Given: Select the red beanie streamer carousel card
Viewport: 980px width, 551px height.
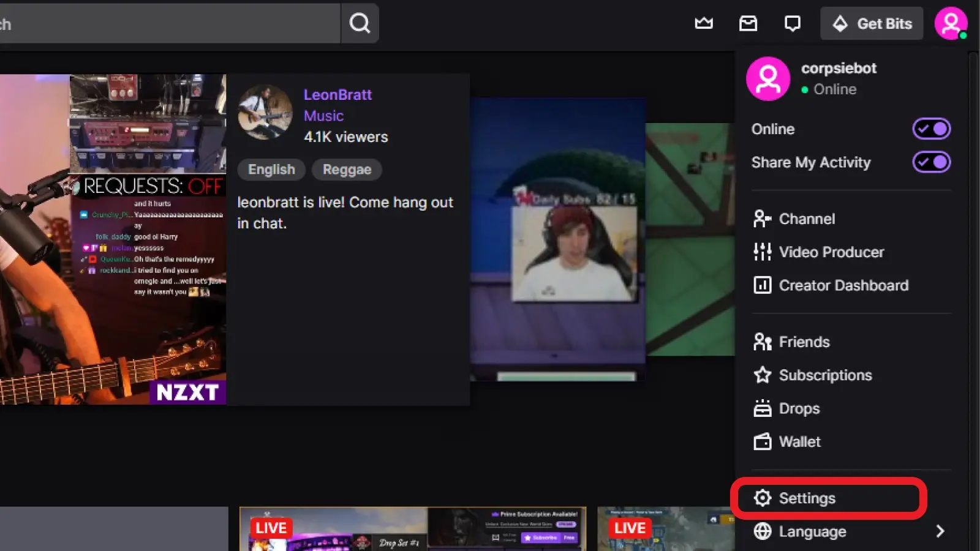Looking at the screenshot, I should click(x=558, y=239).
